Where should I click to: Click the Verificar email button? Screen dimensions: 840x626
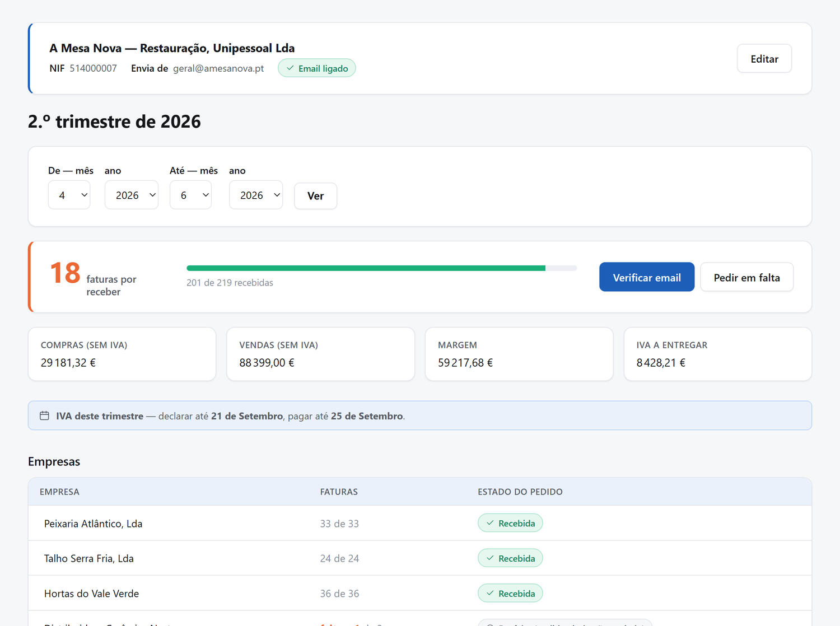coord(647,277)
